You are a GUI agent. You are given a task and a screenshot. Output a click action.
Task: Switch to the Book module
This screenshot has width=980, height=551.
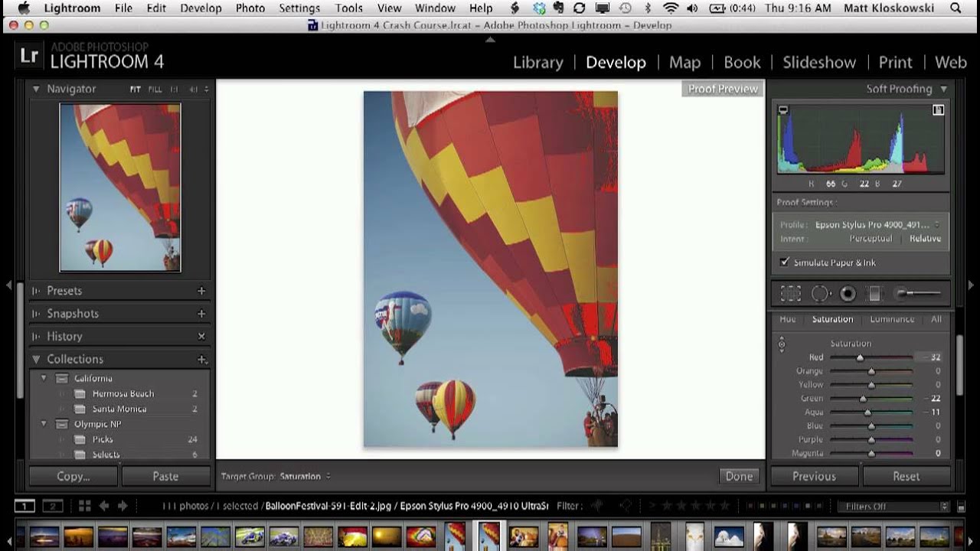coord(742,63)
